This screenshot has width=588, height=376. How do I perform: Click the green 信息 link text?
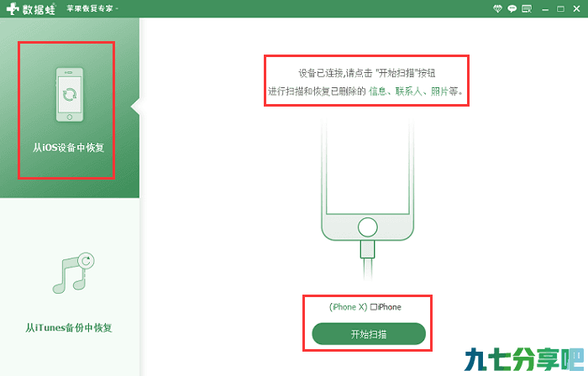click(378, 91)
